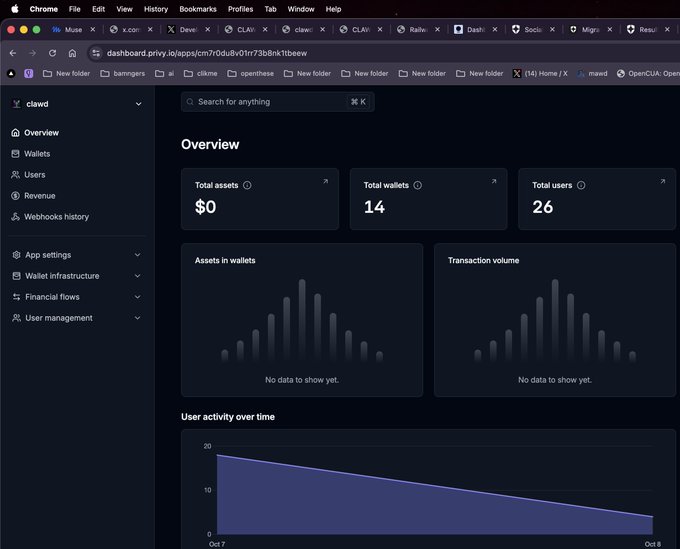This screenshot has width=680, height=549.
Task: Open Total wallets card arrow link
Action: click(x=494, y=181)
